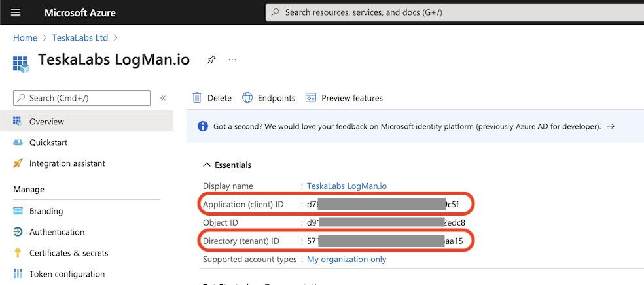Click the Manage section heading

coord(29,190)
